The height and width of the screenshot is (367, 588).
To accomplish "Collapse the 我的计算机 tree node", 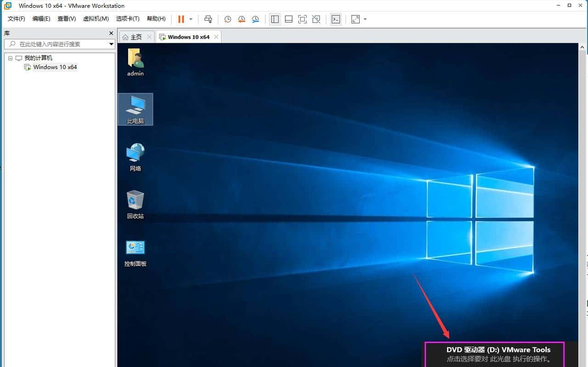I will pyautogui.click(x=10, y=58).
